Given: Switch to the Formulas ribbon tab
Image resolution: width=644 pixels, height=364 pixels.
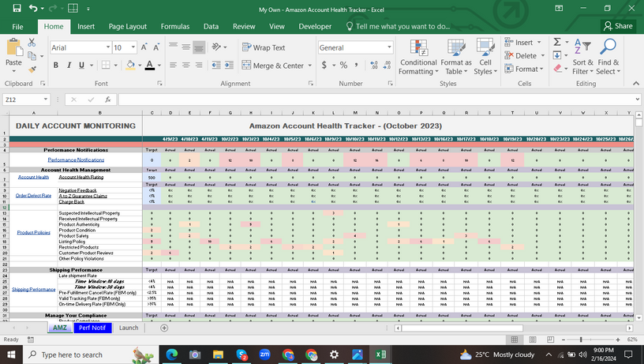Looking at the screenshot, I should click(x=175, y=27).
